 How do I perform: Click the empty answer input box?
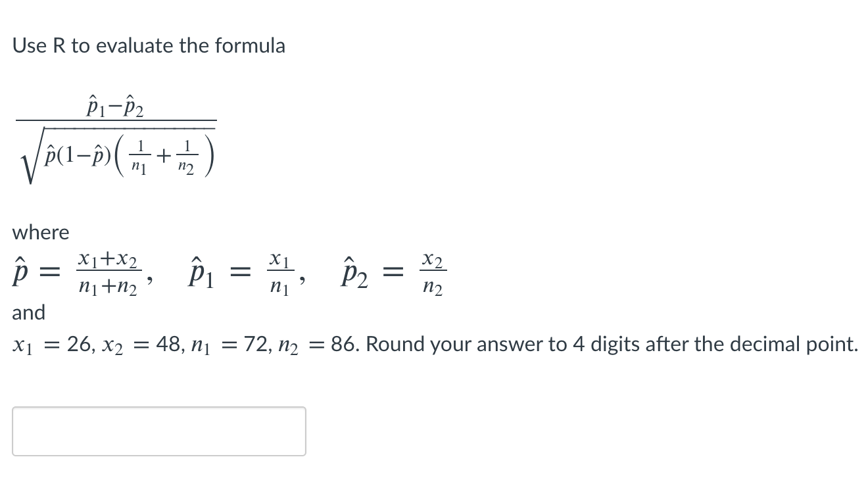(158, 431)
